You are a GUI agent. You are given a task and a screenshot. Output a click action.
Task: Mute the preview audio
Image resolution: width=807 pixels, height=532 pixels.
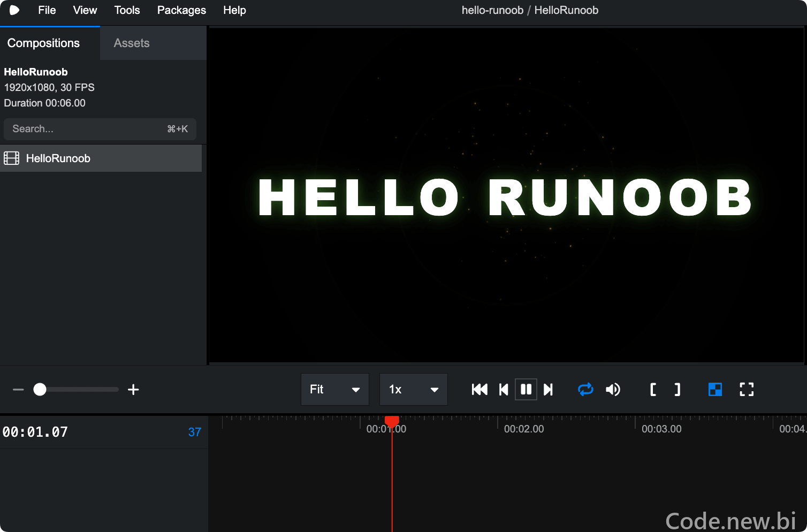[x=613, y=389]
